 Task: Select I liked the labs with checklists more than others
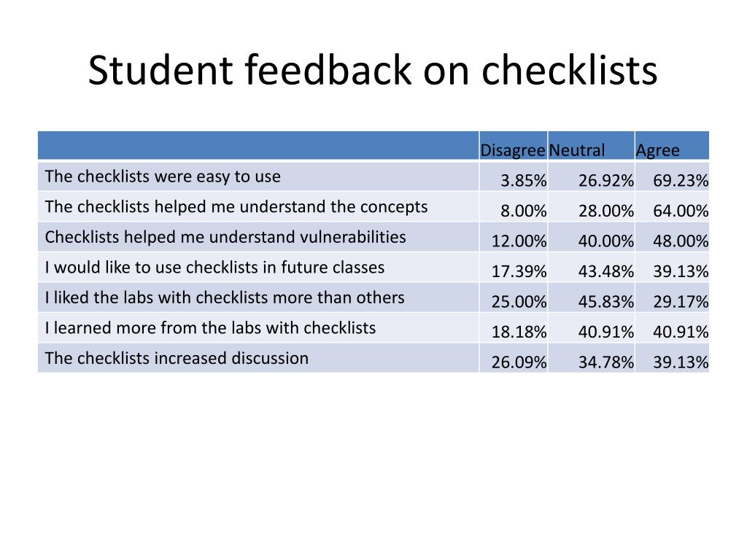point(373,297)
